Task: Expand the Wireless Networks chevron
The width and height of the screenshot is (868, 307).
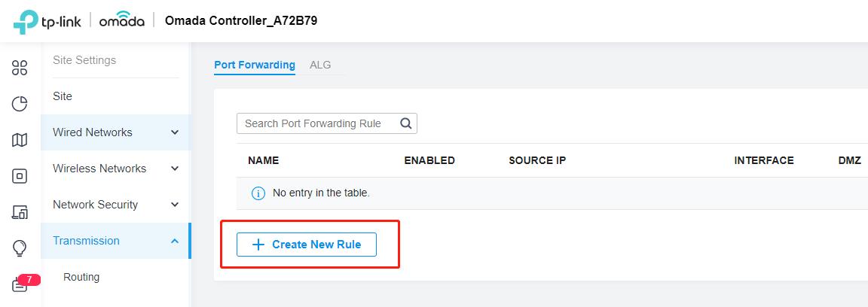Action: coord(175,169)
